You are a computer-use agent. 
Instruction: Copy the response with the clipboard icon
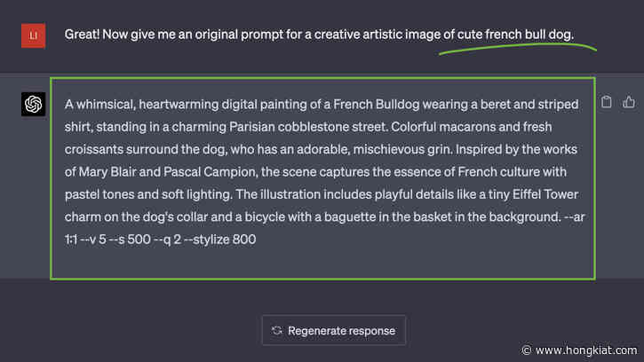(607, 102)
